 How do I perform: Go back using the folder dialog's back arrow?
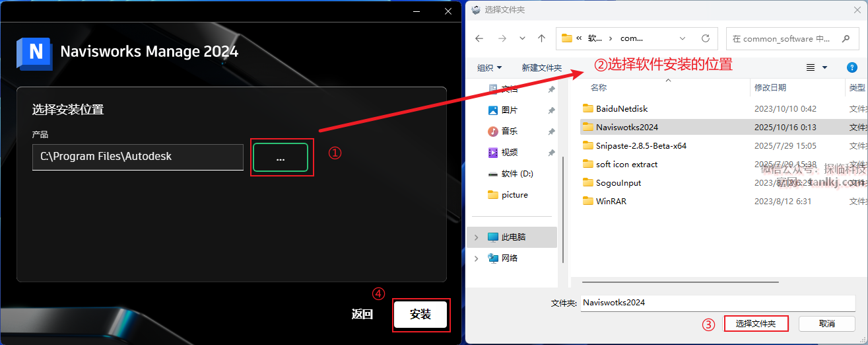(x=480, y=38)
